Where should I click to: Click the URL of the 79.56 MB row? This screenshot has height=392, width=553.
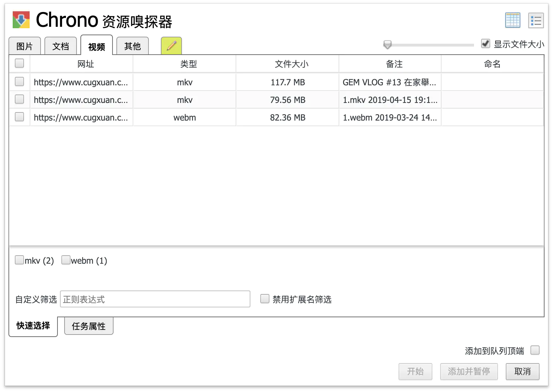pos(81,100)
